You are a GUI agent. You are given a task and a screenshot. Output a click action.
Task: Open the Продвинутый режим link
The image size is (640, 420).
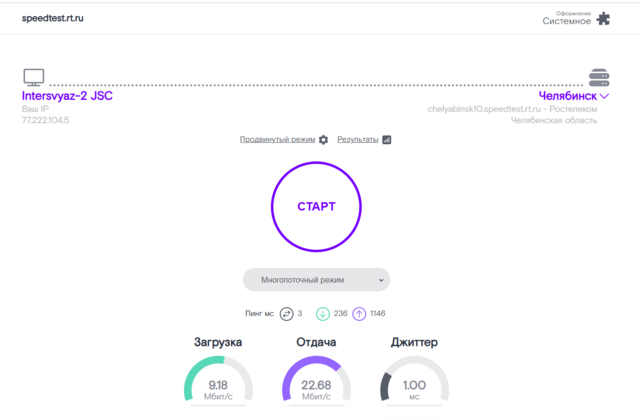click(x=277, y=140)
